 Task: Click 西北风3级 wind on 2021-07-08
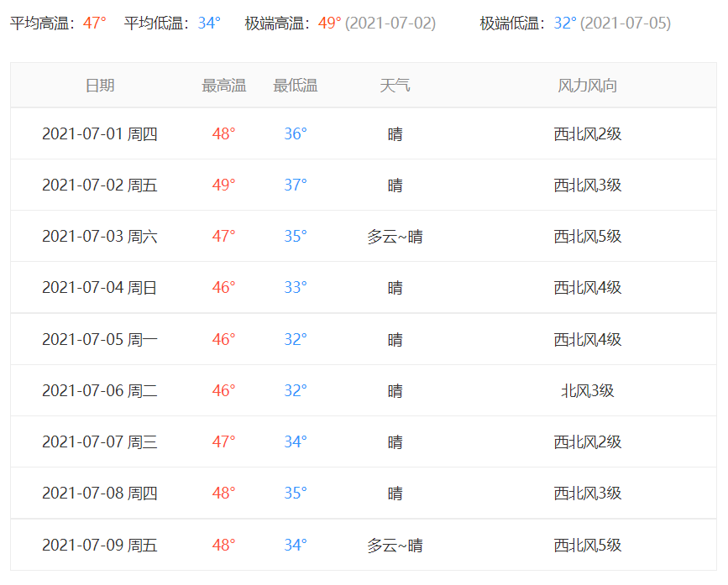(x=587, y=493)
